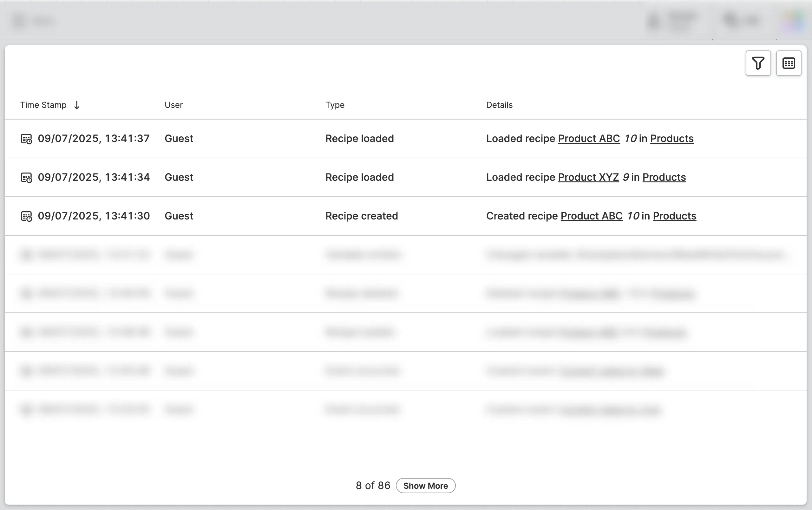Click Guest user in 13:41:34 row
The image size is (812, 510).
coord(179,177)
